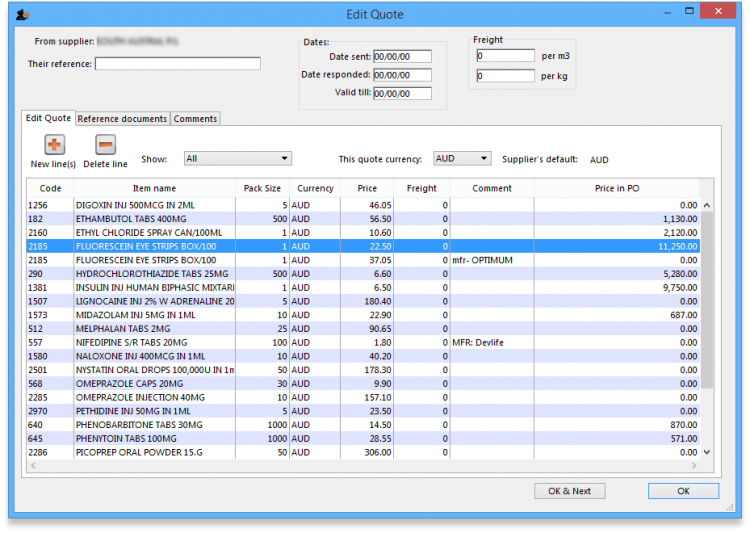Click the Their reference input field

[177, 64]
